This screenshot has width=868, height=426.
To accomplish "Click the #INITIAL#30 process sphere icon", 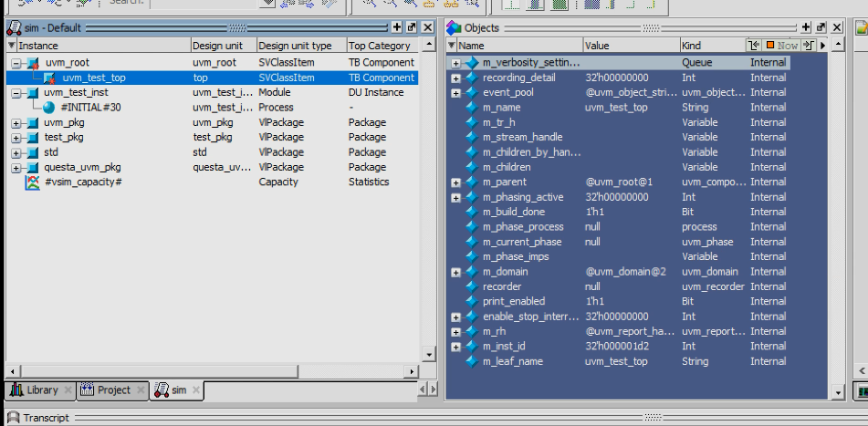I will click(x=49, y=108).
